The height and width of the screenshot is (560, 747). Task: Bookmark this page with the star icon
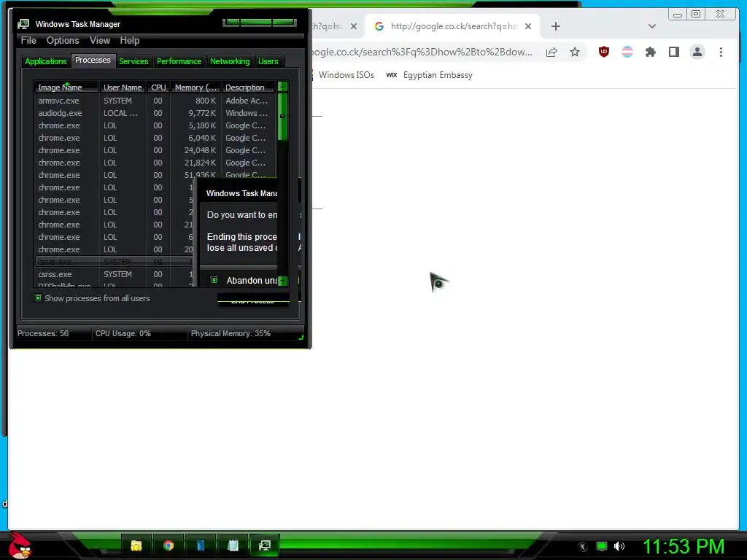575,52
